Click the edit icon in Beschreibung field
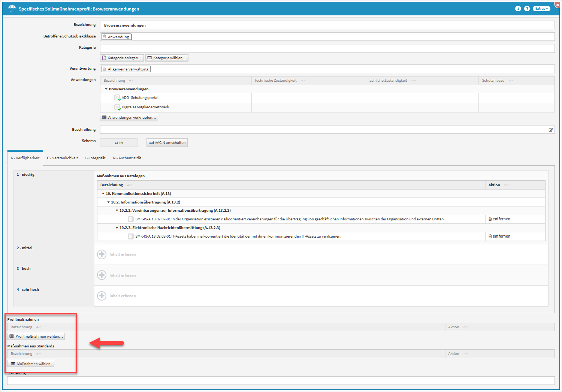 click(x=551, y=130)
